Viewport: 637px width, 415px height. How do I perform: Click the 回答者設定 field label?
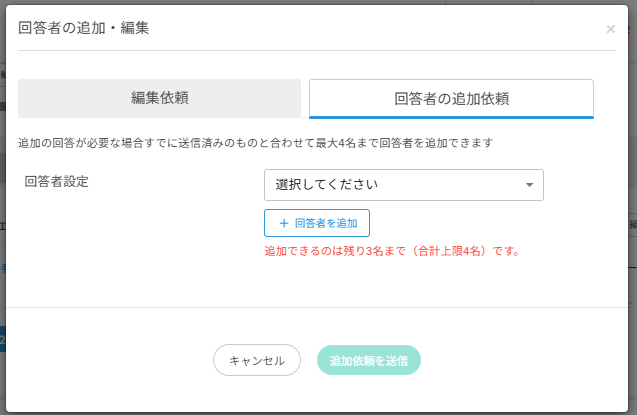[x=57, y=181]
